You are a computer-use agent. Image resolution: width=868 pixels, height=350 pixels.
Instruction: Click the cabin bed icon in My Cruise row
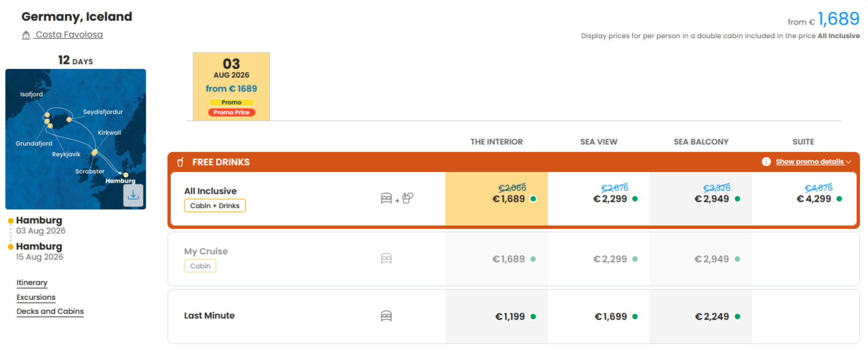point(386,259)
